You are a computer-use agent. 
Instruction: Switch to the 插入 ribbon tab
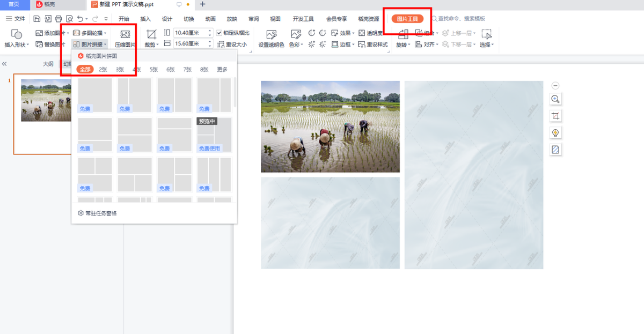pyautogui.click(x=145, y=19)
